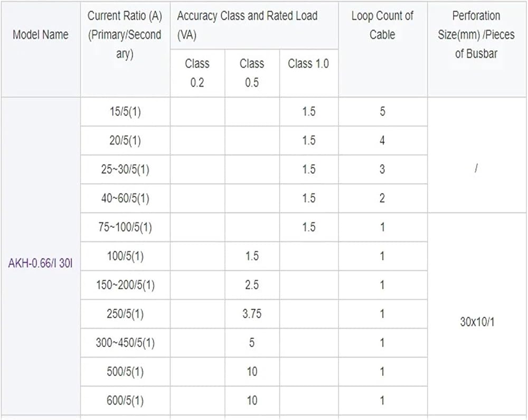Select the 150~200/5(1) ratio cell
This screenshot has width=528, height=420.
coord(125,285)
